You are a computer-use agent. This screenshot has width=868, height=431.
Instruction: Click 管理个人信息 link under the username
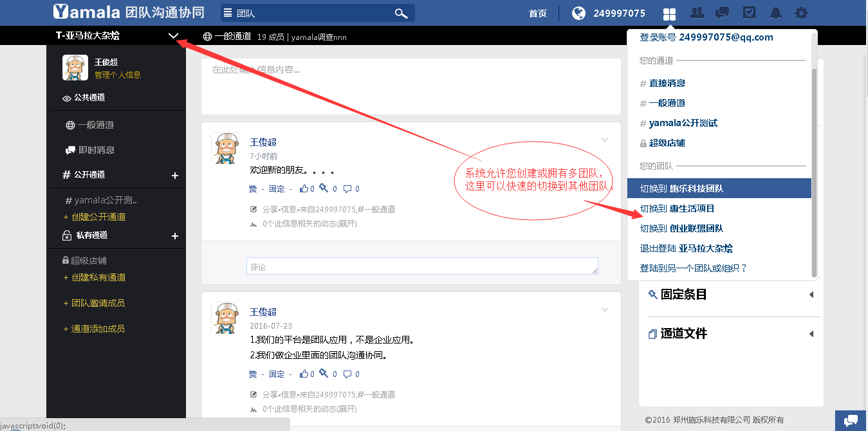tap(118, 75)
